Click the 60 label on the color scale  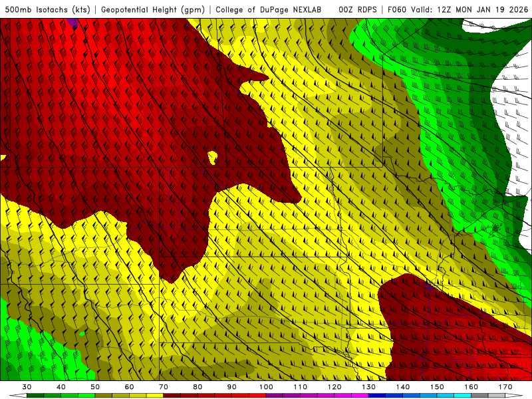pos(129,387)
